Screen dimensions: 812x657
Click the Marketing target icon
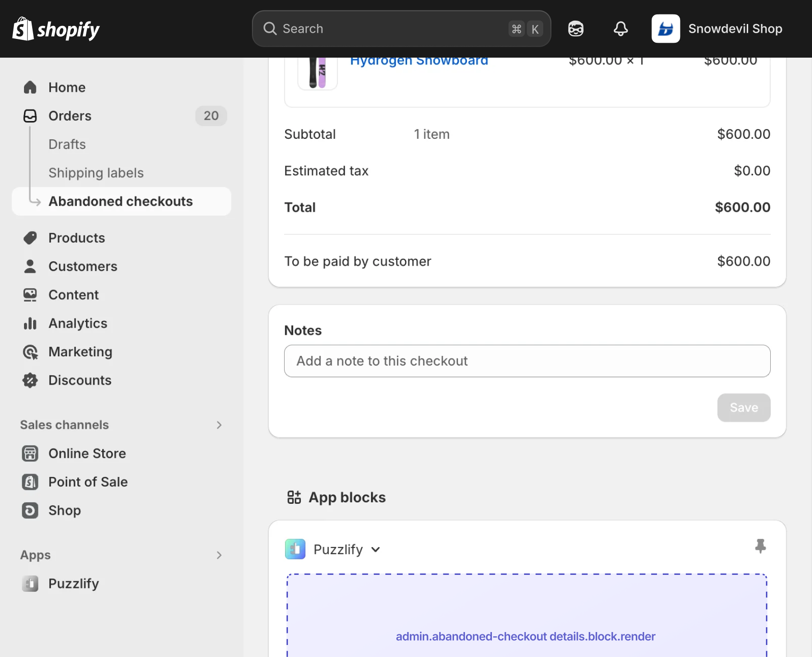click(30, 352)
